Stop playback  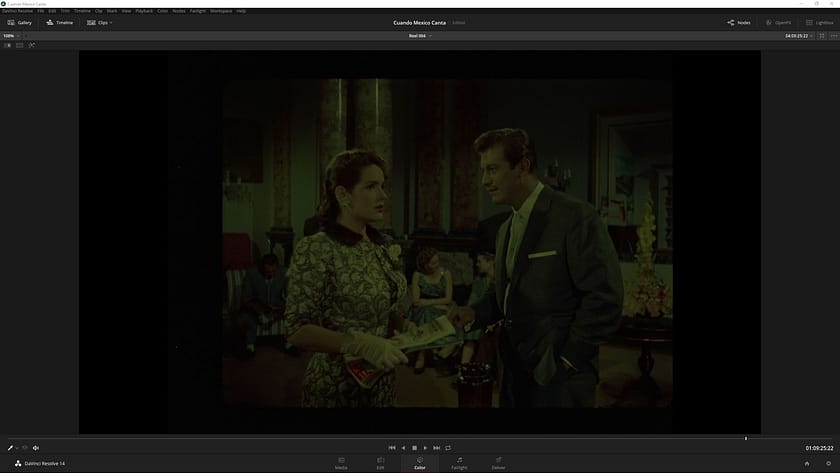click(414, 448)
